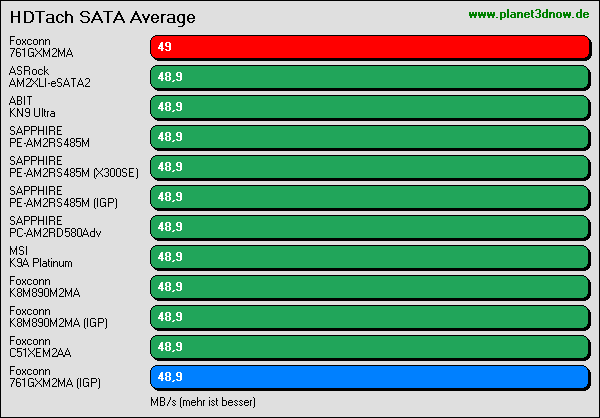Click the MSI K9A Platinum label
Image resolution: width=600 pixels, height=418 pixels.
(41, 257)
